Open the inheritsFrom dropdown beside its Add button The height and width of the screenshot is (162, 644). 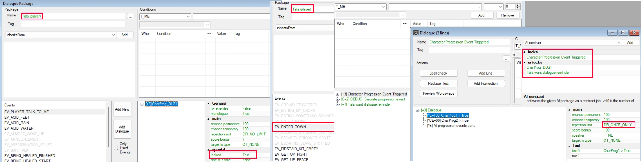[113, 35]
